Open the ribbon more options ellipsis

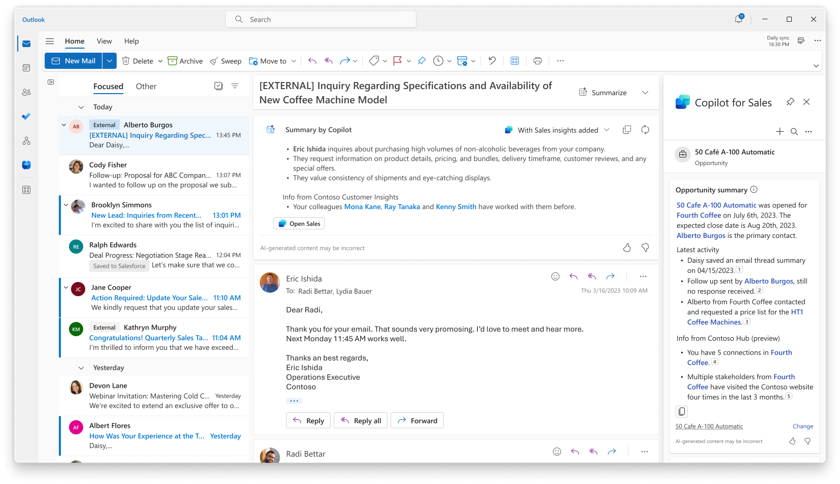point(560,61)
